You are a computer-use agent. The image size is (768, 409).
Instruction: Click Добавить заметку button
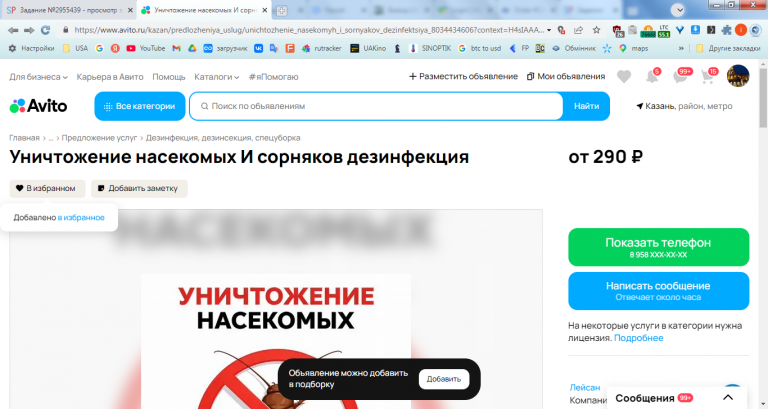[x=139, y=189]
